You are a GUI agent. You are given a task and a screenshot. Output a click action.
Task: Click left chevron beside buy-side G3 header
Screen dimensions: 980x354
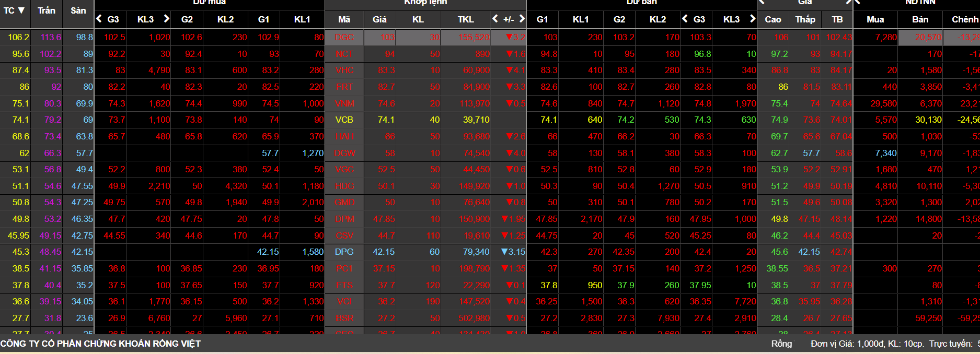99,19
